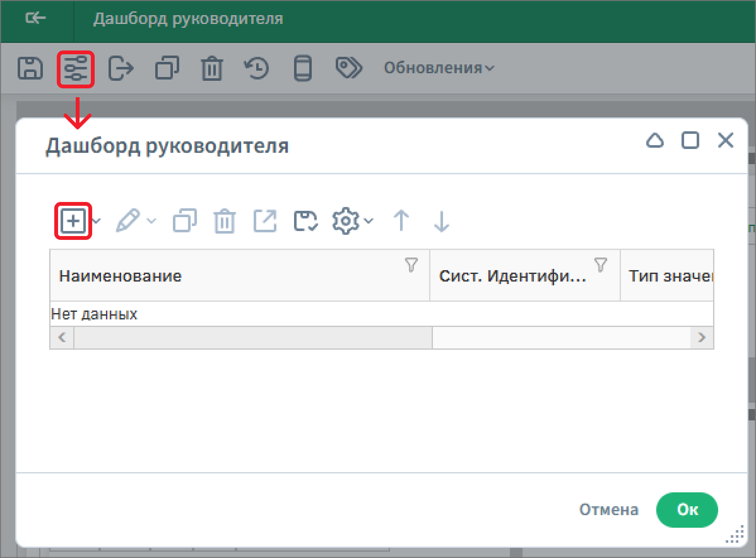Open parameter in a new window
The height and width of the screenshot is (558, 756).
(x=264, y=221)
